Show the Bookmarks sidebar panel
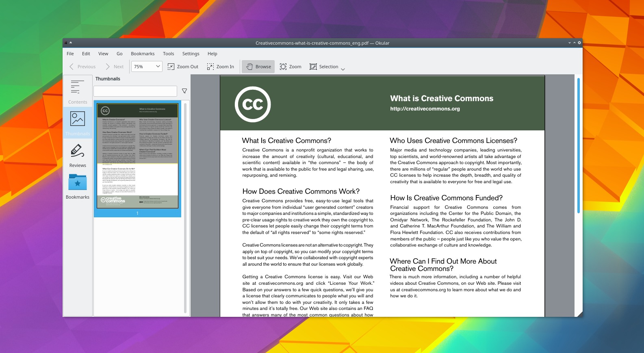The image size is (644, 353). pos(77,186)
